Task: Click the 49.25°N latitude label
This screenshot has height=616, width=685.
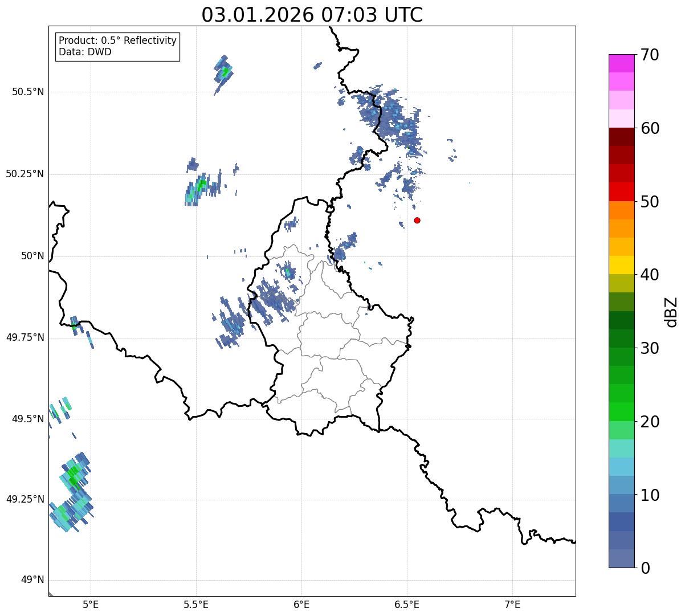Action: click(25, 499)
